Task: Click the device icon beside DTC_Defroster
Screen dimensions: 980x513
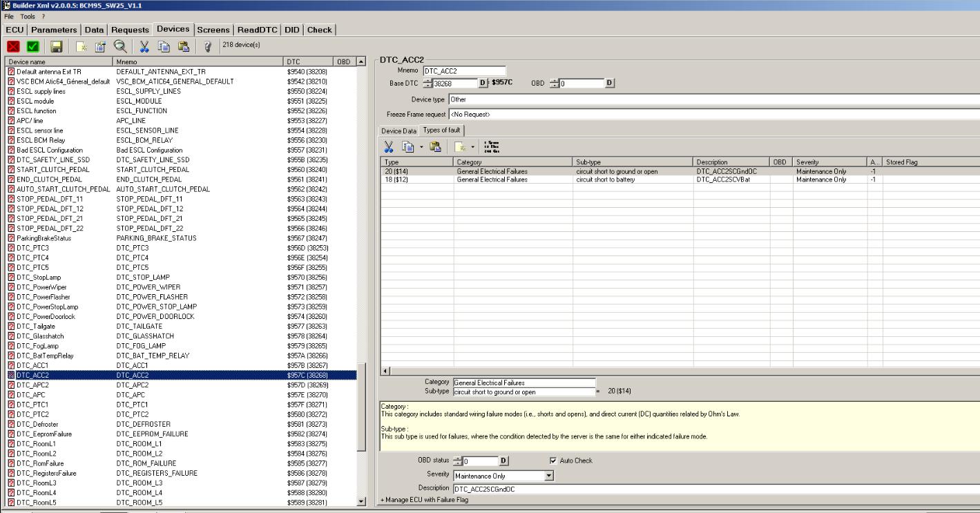Action: click(11, 424)
